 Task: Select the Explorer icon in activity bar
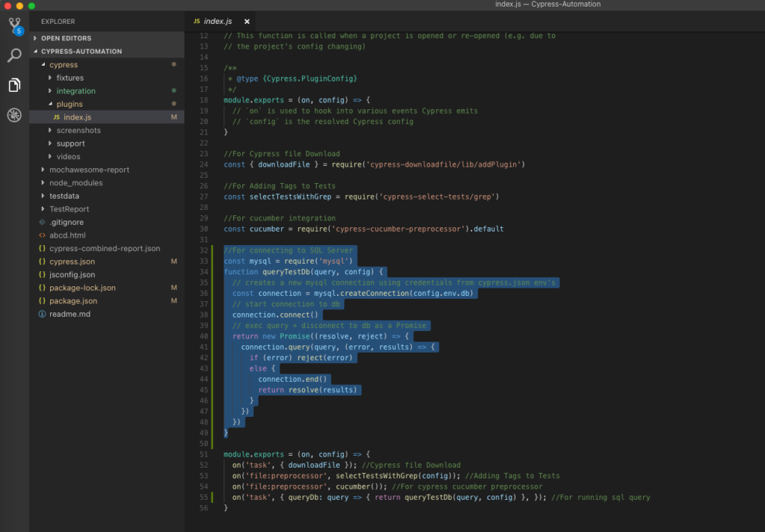(x=13, y=84)
